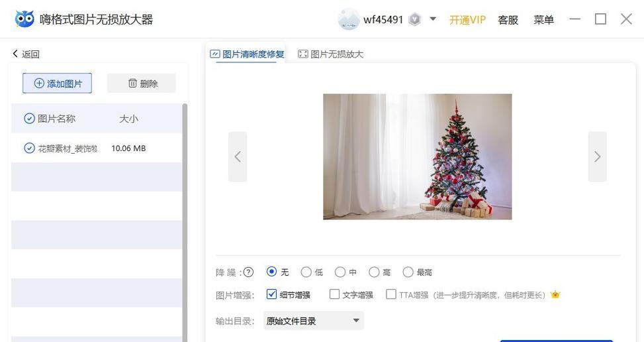This screenshot has height=342, width=644.
Task: Switch to the 图片无损放大 tab
Action: pyautogui.click(x=331, y=54)
